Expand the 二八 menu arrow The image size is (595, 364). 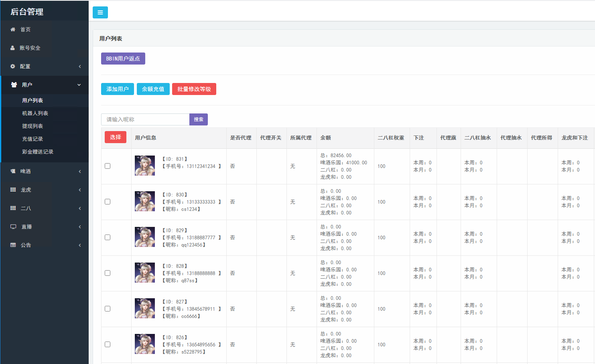(80, 208)
